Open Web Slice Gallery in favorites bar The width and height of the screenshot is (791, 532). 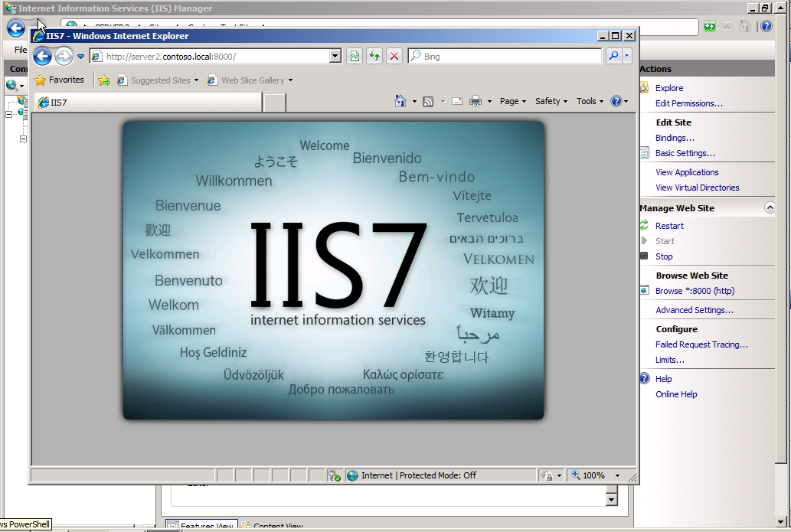pos(250,80)
